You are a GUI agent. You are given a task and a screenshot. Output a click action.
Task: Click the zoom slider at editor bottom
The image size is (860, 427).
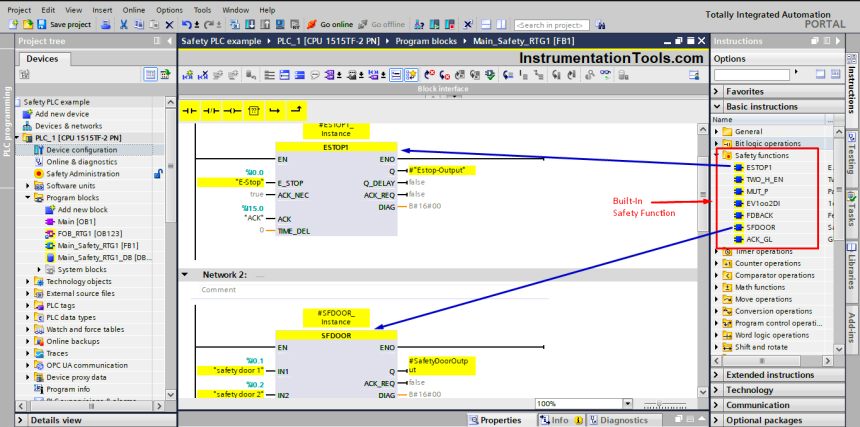(660, 404)
